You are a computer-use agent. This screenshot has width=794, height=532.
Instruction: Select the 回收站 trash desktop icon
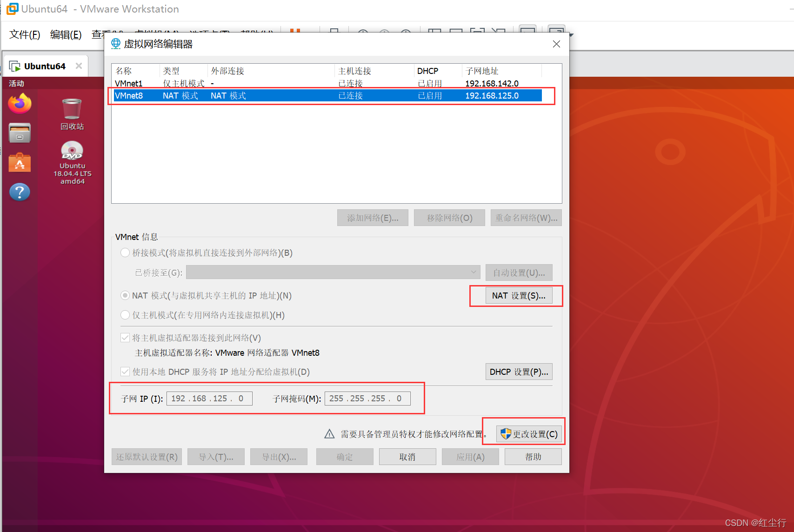pos(72,114)
